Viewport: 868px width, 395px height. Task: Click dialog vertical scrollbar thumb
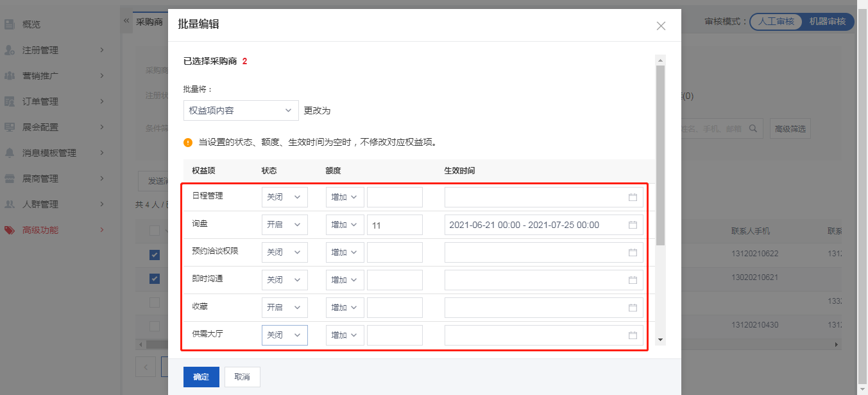[660, 155]
